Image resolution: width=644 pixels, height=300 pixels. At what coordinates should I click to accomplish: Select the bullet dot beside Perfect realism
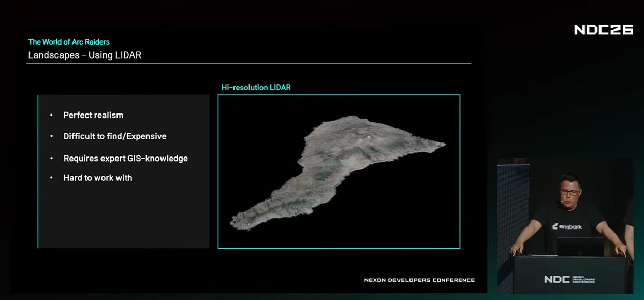[51, 115]
